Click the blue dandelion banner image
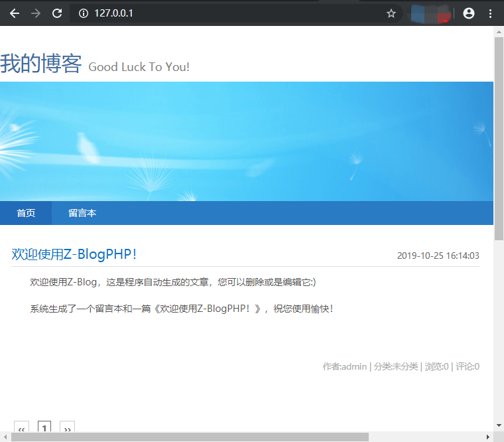This screenshot has width=504, height=442. point(247,141)
